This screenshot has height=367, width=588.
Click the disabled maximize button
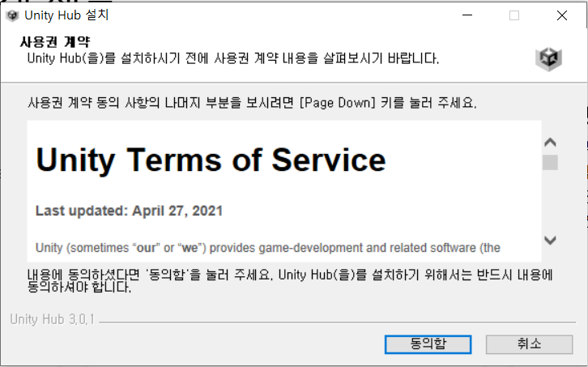[x=514, y=15]
